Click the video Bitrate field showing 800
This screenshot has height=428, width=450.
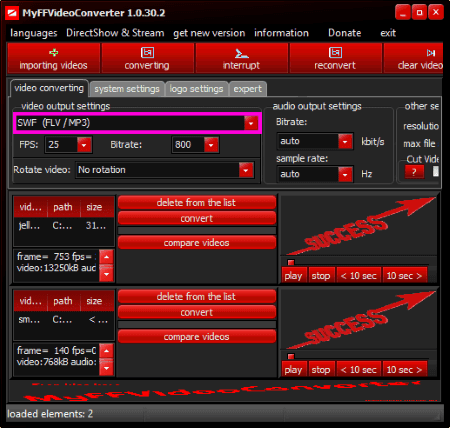tap(188, 145)
